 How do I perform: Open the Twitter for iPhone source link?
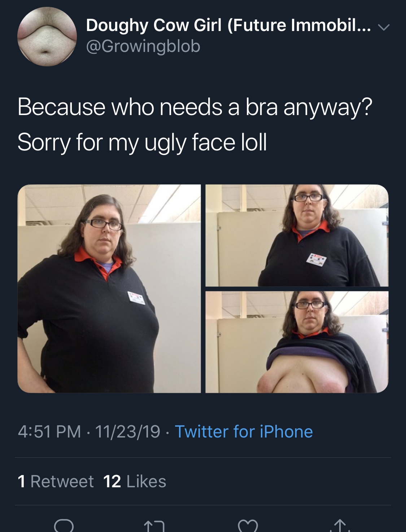coord(244,431)
